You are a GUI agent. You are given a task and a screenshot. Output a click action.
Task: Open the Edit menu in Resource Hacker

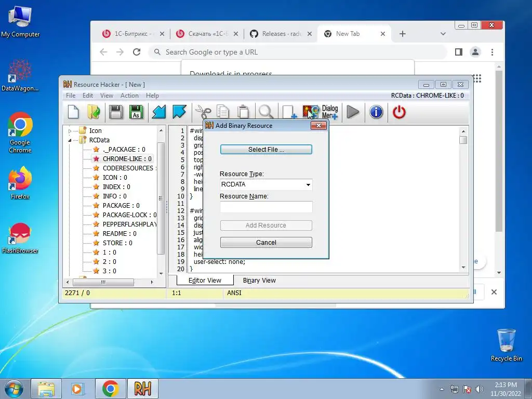pyautogui.click(x=87, y=96)
